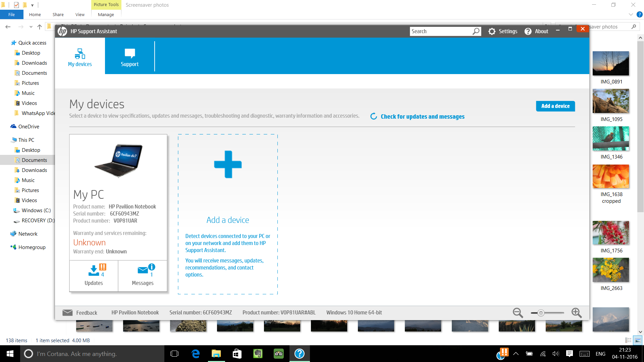
Task: Open About via the question mark icon
Action: pos(528,31)
